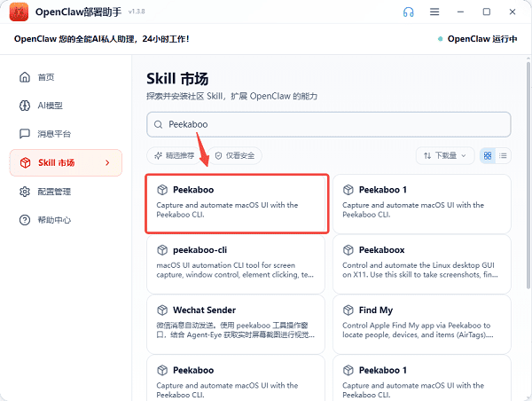The width and height of the screenshot is (532, 401).
Task: Click the sparkle icon in 精选推荐 chip
Action: click(x=158, y=155)
